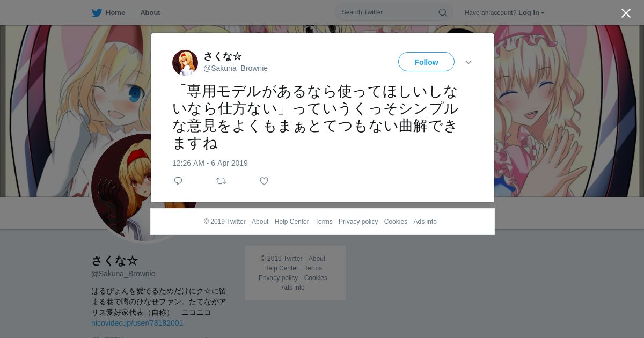Click the search magnifier icon
The height and width of the screenshot is (338, 644).
[443, 12]
